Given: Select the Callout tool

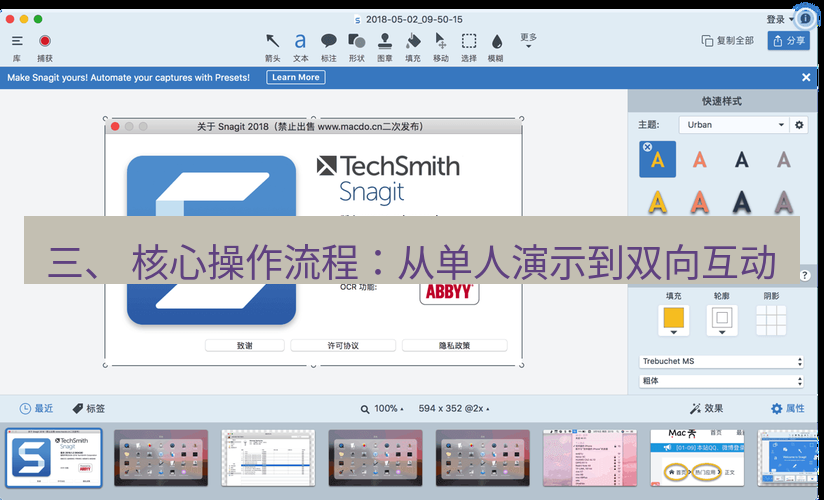Looking at the screenshot, I should [x=328, y=41].
